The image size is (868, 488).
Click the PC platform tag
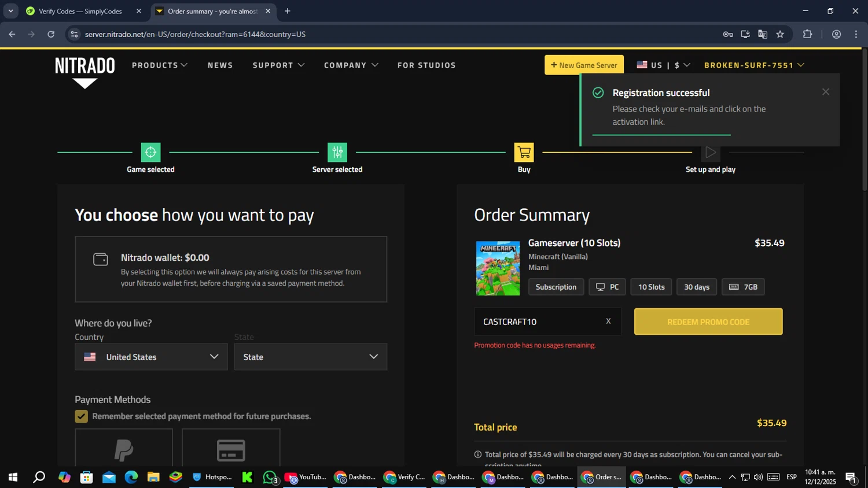tap(607, 287)
